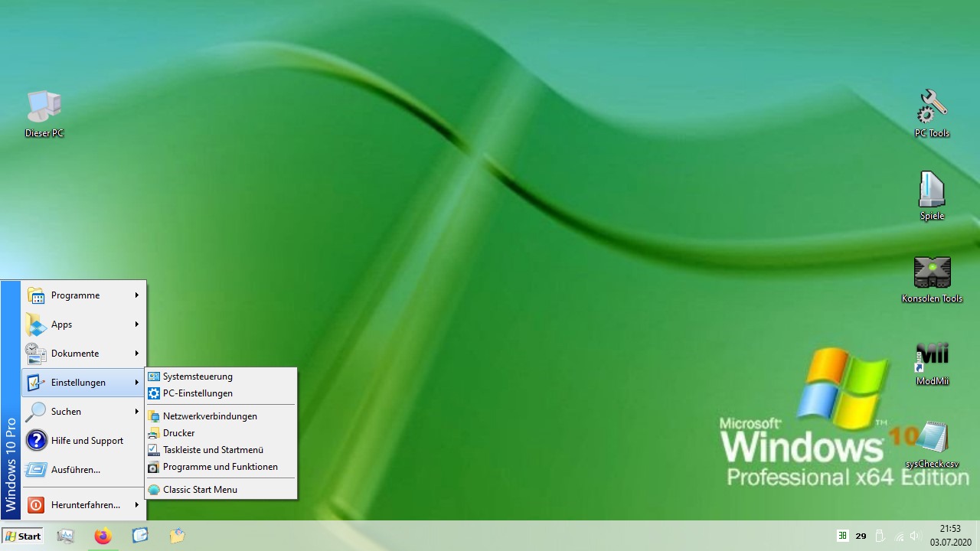
Task: Select Programme und Funktionen
Action: (220, 467)
